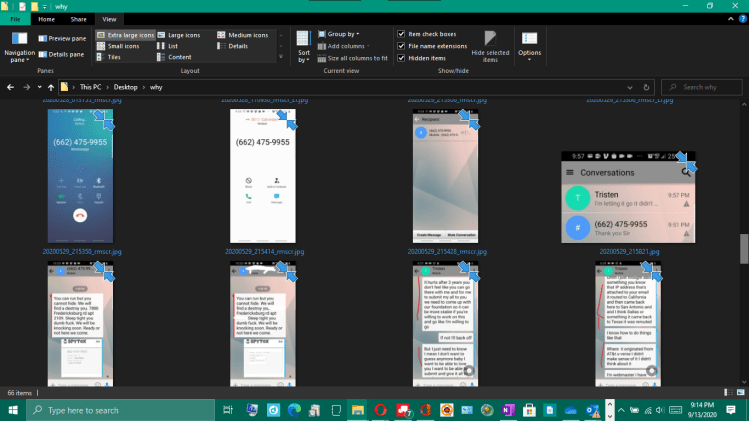
Task: Switch to the Share ribbon tab
Action: [77, 19]
